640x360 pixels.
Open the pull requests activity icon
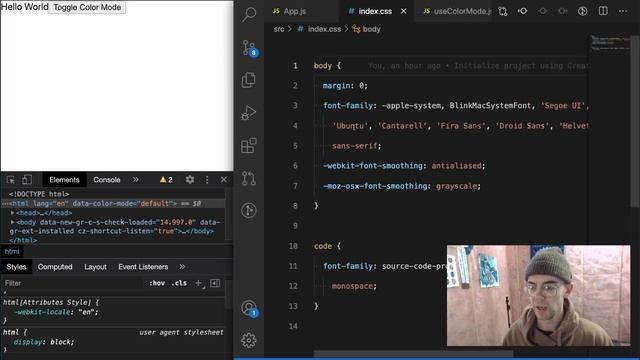click(x=249, y=178)
